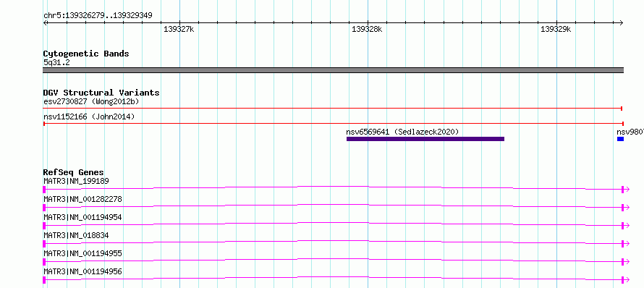
Task: Select the red nsv1152166 variant line
Action: tap(333, 123)
